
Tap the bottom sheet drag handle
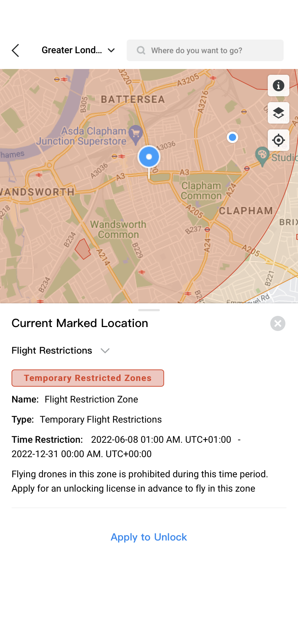[149, 310]
